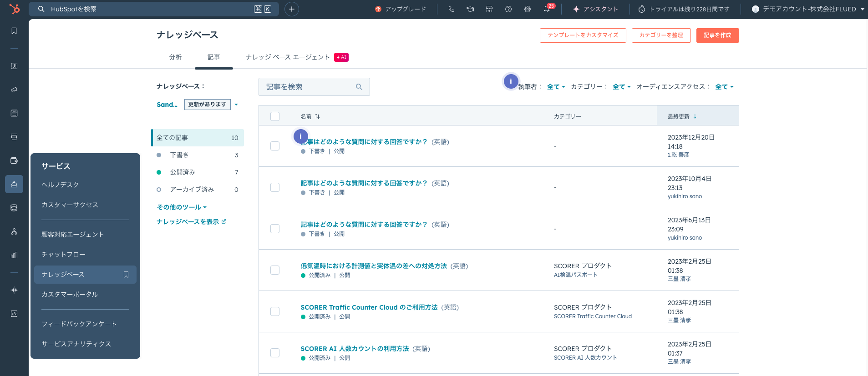Viewport: 868px width, 376px height.
Task: Click the 記事を検索 search field
Action: 310,87
